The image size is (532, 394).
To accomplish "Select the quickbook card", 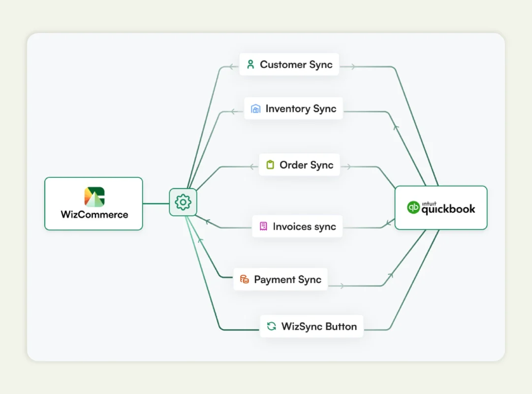I will (440, 207).
